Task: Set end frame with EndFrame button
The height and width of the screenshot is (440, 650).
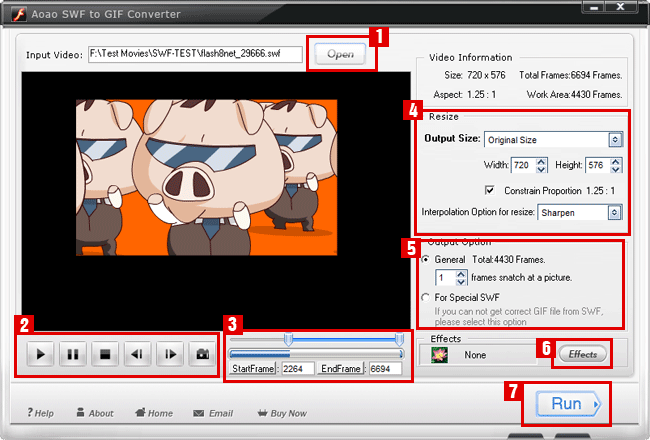Action: (x=341, y=369)
